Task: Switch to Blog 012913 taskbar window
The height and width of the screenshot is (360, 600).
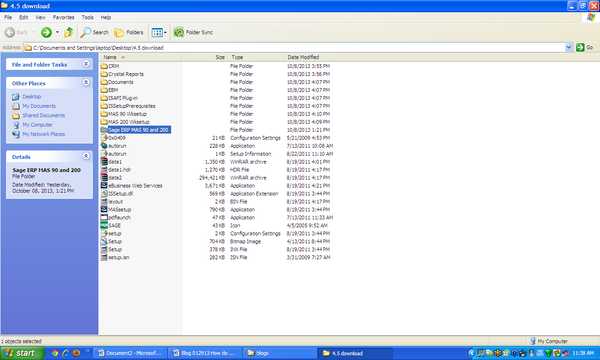Action: click(205, 353)
